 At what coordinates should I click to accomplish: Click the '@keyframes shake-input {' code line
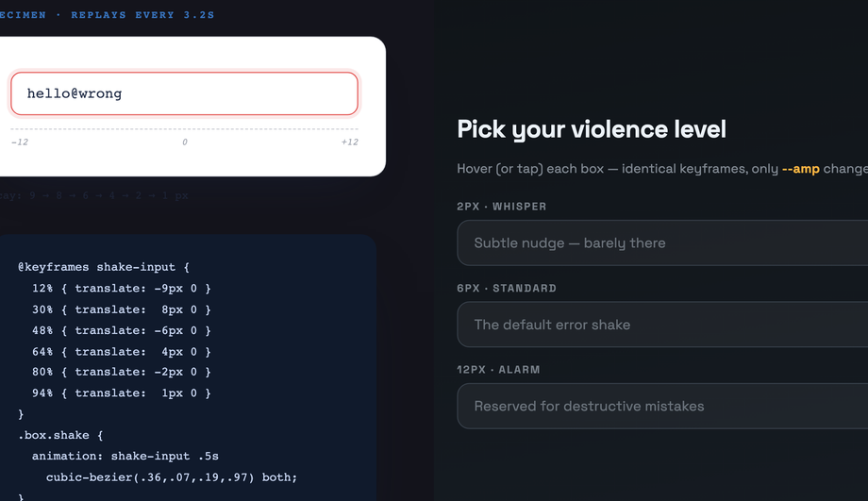[104, 267]
